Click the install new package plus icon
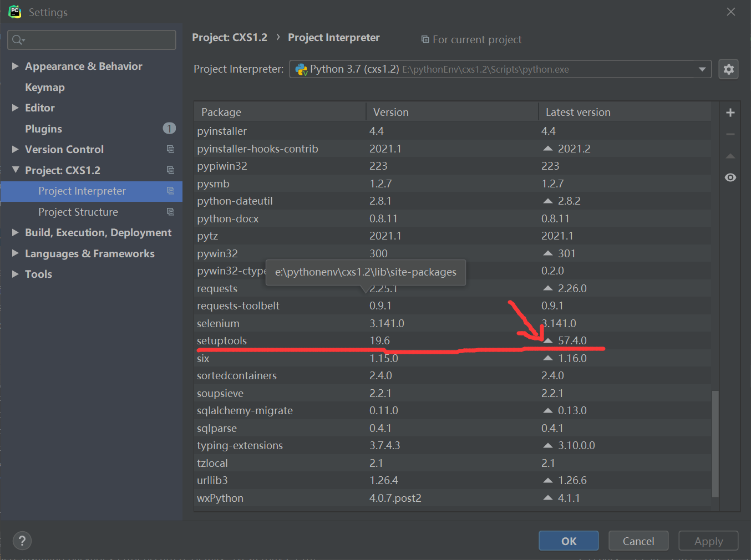Screen dimensions: 751x560 730,112
